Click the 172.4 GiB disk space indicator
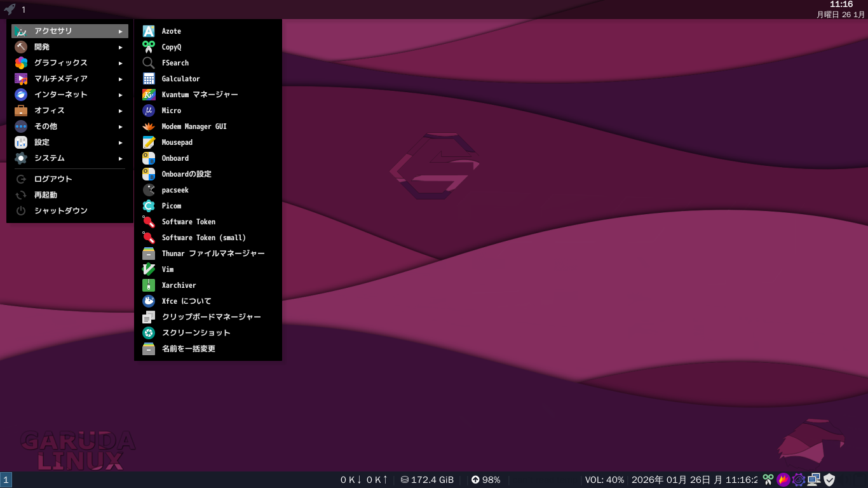 tap(427, 480)
